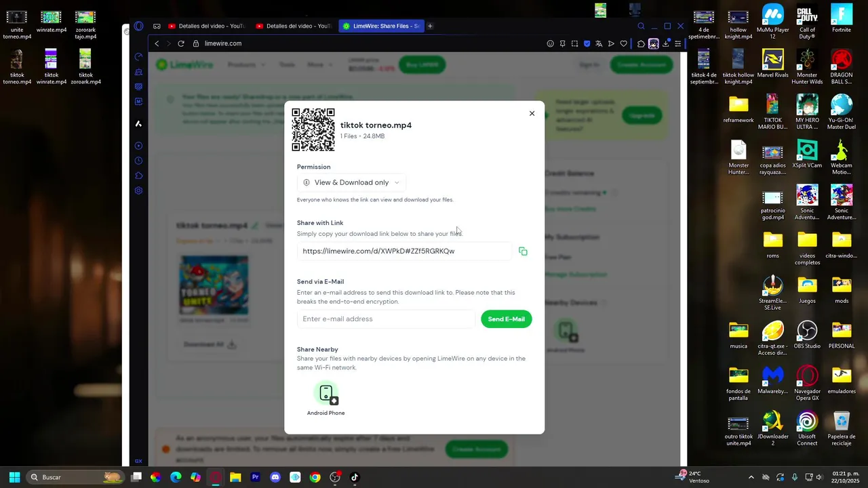Select the Fortnite desktop shortcut

(842, 19)
